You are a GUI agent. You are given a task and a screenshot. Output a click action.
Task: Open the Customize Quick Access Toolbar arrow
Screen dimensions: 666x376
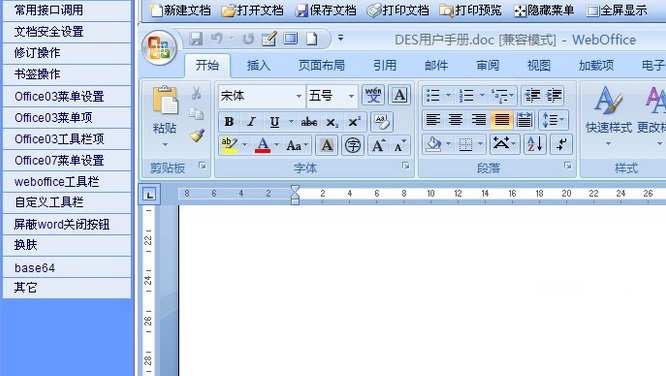click(341, 38)
